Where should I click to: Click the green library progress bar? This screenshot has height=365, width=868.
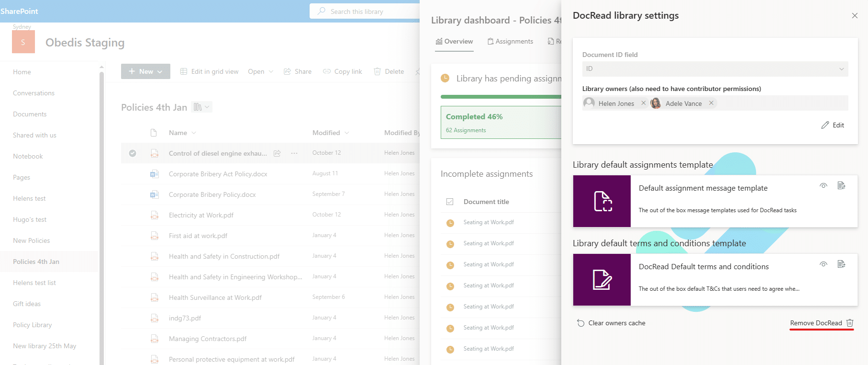pyautogui.click(x=501, y=97)
